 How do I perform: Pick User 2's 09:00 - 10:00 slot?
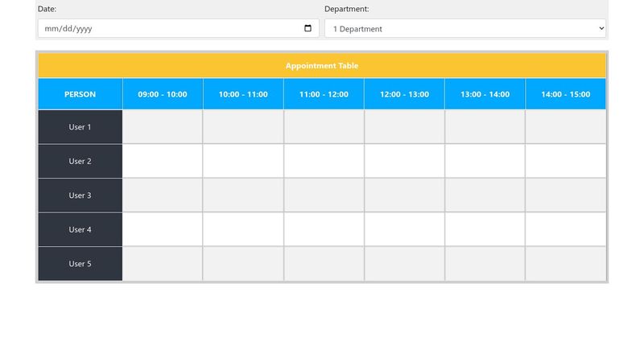click(163, 161)
